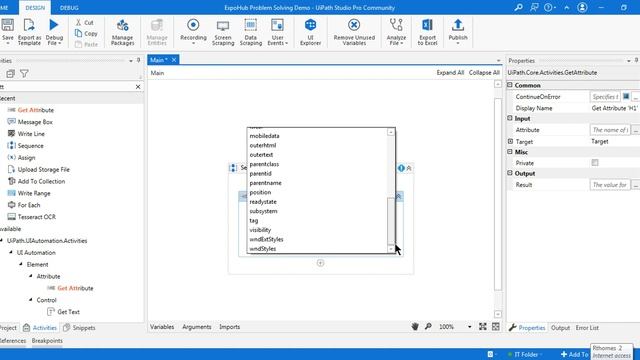640x360 pixels.
Task: Click the plus add-activity button in sequence
Action: coord(320,263)
